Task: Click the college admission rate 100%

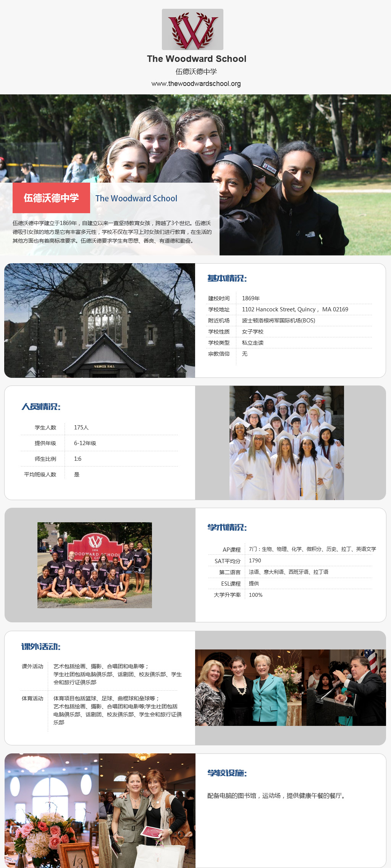Action: click(256, 595)
